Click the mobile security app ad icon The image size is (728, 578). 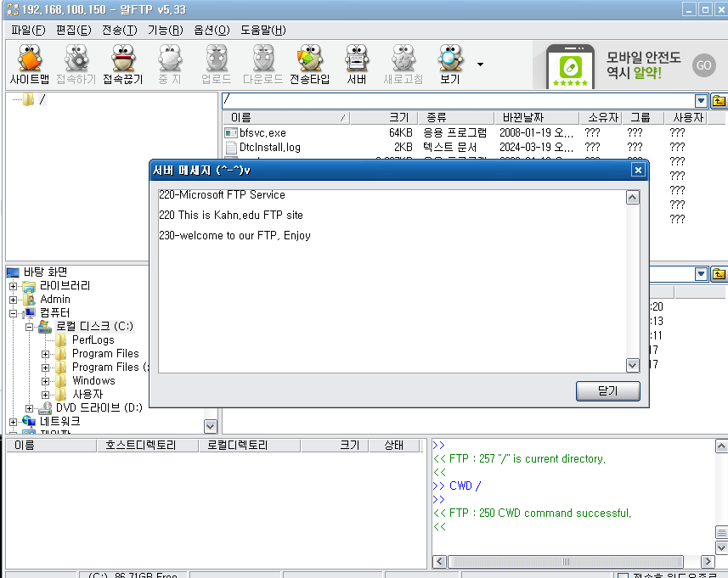click(570, 66)
